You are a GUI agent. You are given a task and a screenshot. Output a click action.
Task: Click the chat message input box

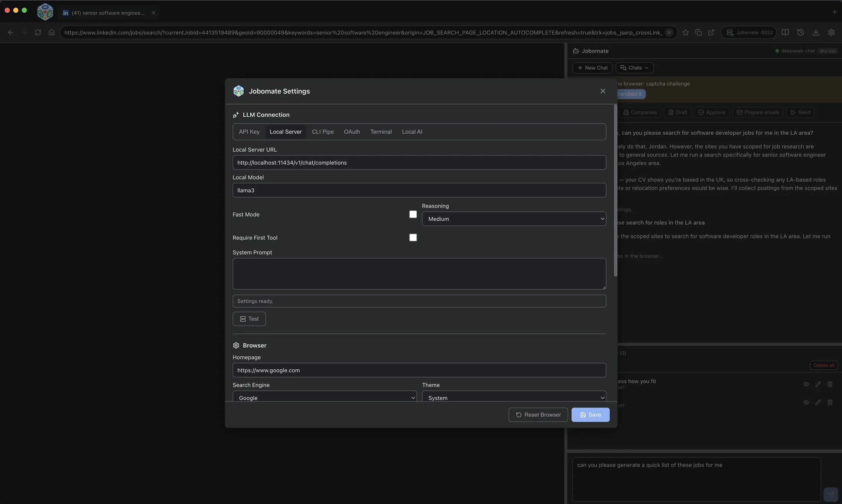pos(697,480)
